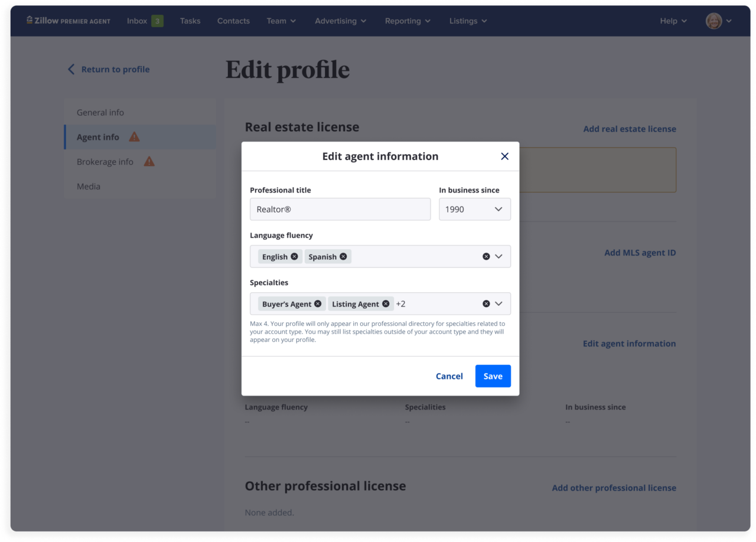
Task: Open the Reporting menu
Action: click(408, 21)
